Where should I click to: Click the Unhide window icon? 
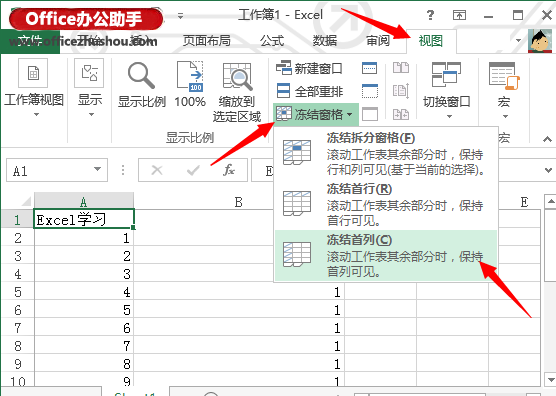(x=369, y=114)
